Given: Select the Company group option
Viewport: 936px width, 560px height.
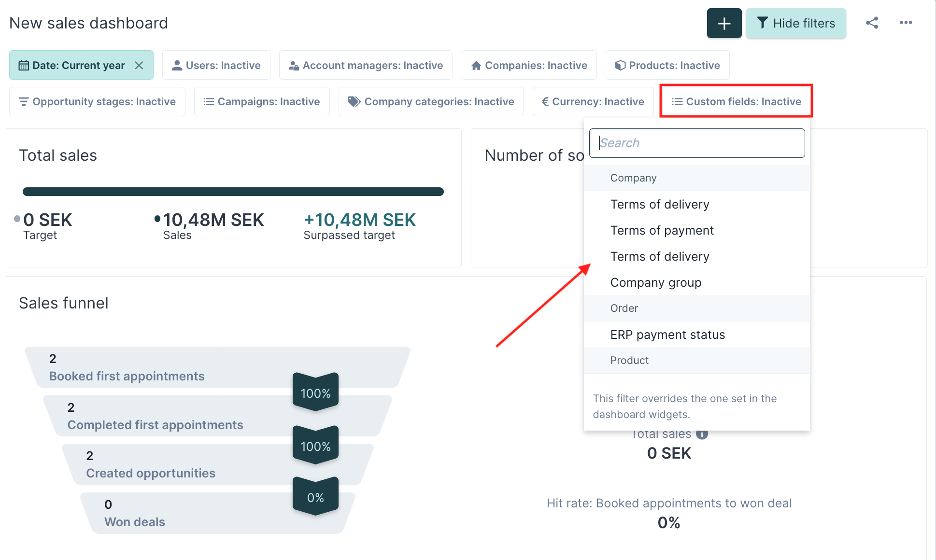Looking at the screenshot, I should 697,282.
